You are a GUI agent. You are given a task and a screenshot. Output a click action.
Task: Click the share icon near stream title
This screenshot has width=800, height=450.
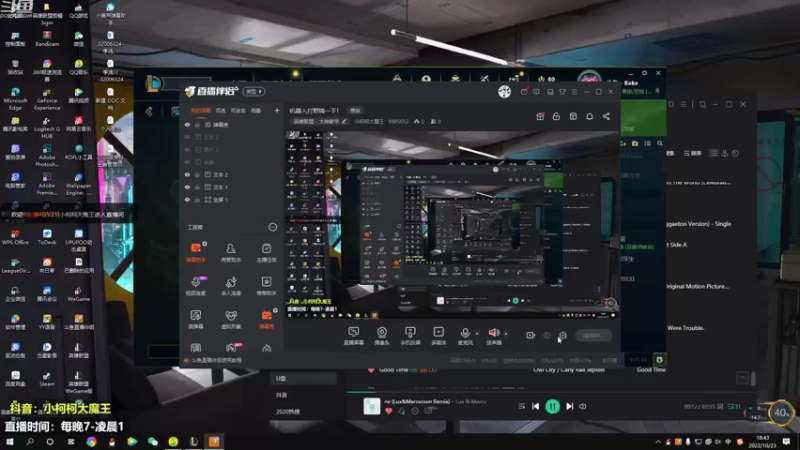606,116
